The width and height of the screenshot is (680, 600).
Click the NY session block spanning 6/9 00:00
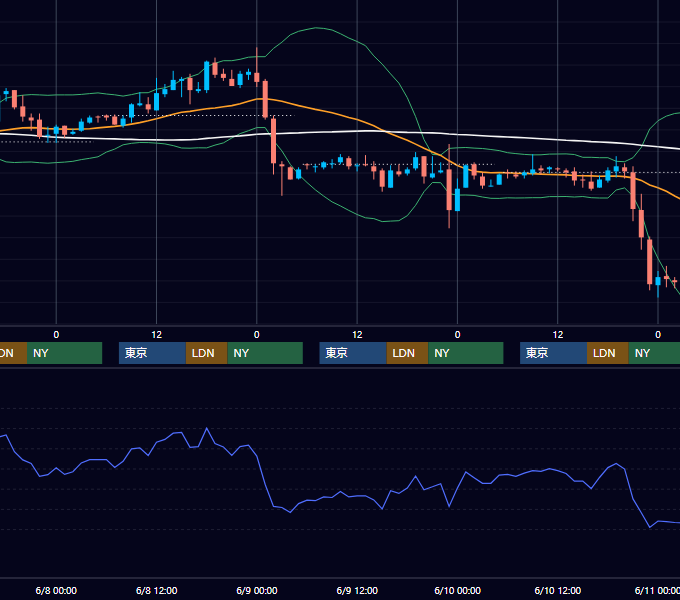pyautogui.click(x=265, y=353)
